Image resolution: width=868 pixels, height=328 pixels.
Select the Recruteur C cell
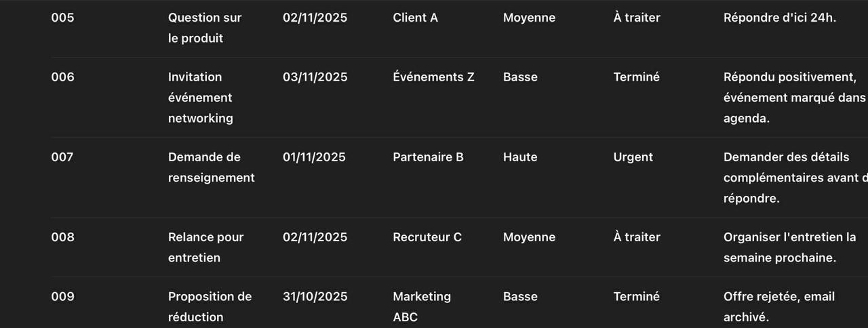coord(427,237)
